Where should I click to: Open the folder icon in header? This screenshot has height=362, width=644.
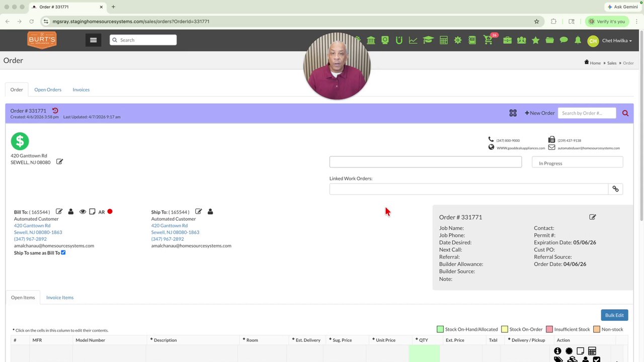549,40
